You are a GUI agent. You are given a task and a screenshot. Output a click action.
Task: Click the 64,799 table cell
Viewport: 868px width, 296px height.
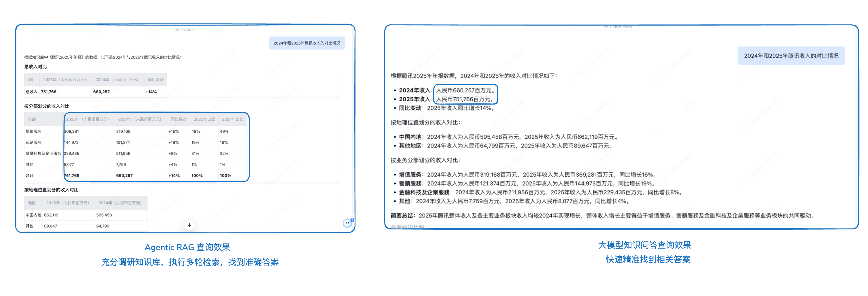tap(103, 226)
